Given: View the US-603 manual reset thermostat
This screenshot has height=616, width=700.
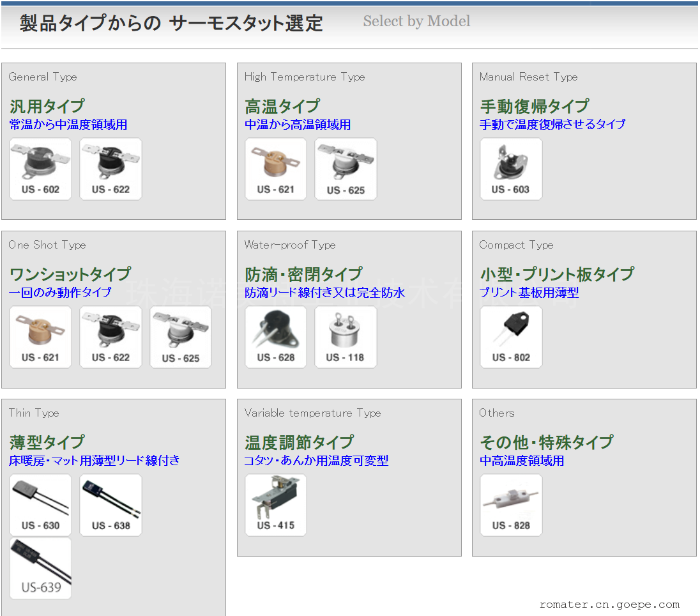Looking at the screenshot, I should [511, 169].
